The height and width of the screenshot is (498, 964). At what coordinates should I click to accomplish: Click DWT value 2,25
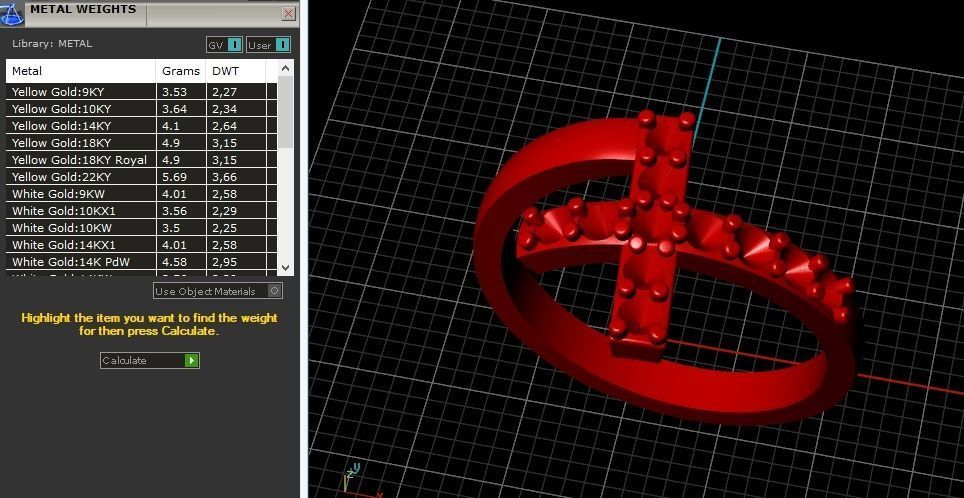tap(224, 228)
